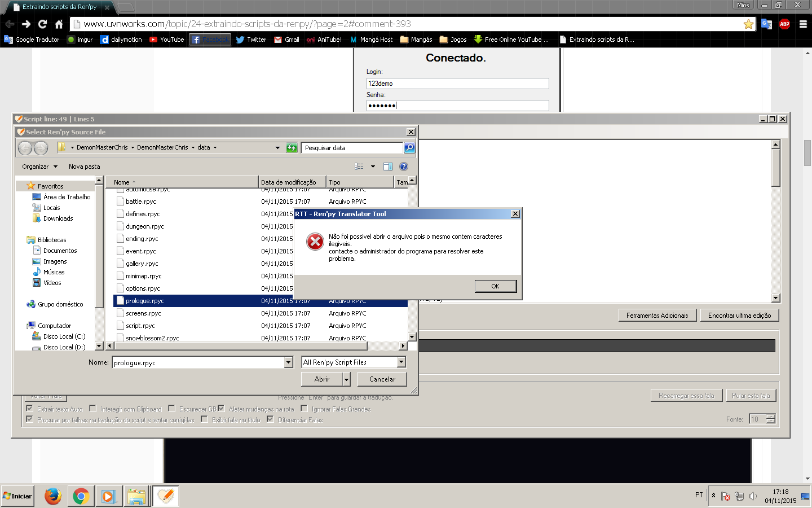
Task: Star this page as bookmark
Action: 748,24
